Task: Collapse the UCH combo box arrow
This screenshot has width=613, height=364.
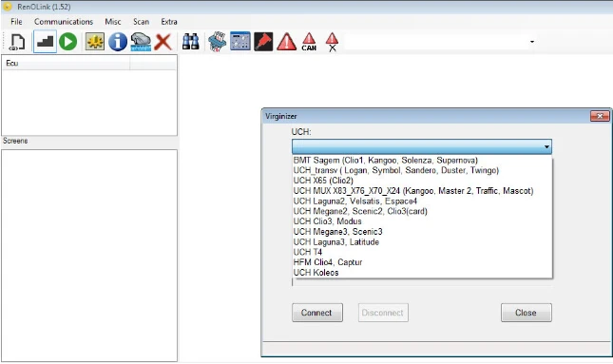Action: coord(546,147)
